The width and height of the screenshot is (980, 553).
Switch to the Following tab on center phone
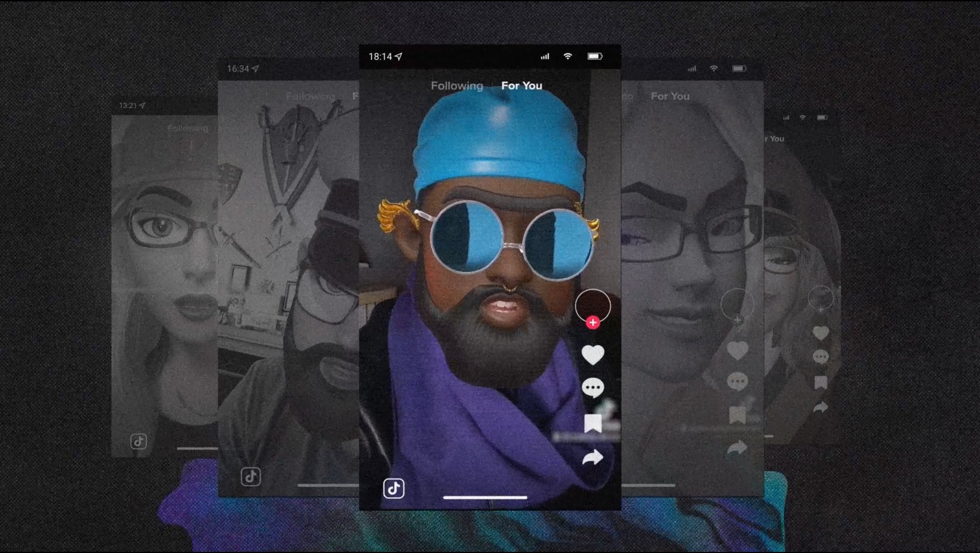tap(457, 86)
